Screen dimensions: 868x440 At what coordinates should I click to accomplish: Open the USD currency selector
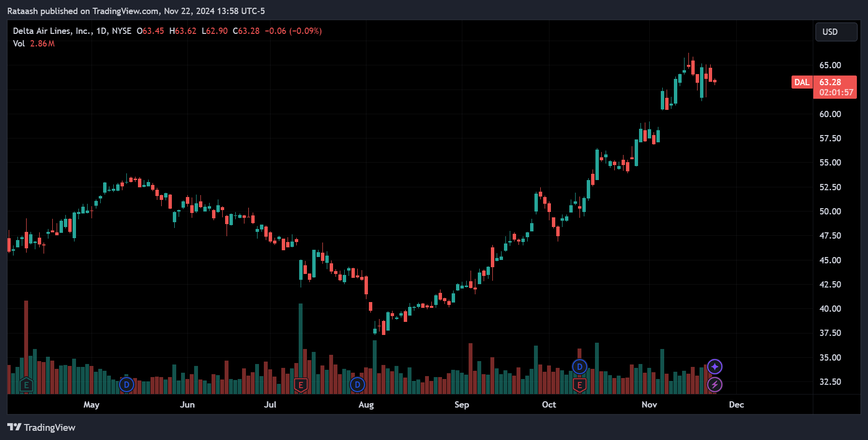[x=836, y=32]
